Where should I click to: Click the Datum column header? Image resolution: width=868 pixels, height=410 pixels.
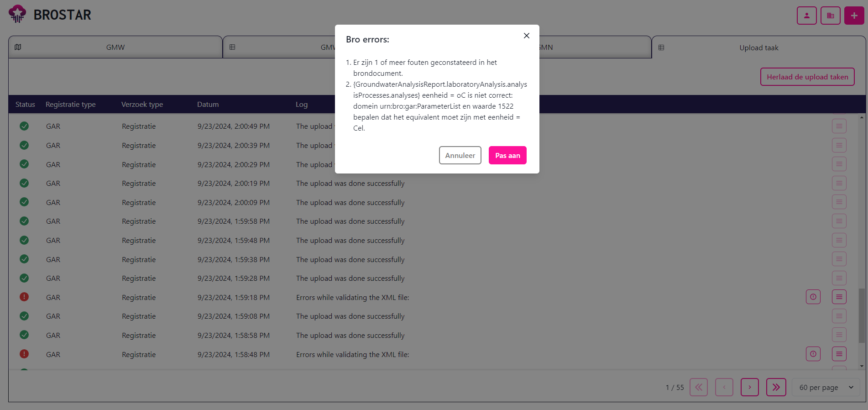click(208, 105)
